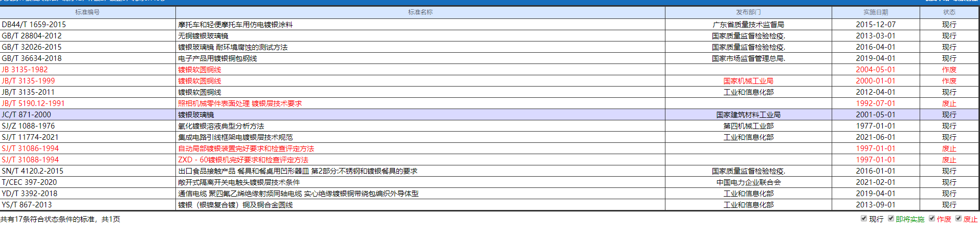Click the 标准名称 column header
The height and width of the screenshot is (233, 980).
point(420,12)
